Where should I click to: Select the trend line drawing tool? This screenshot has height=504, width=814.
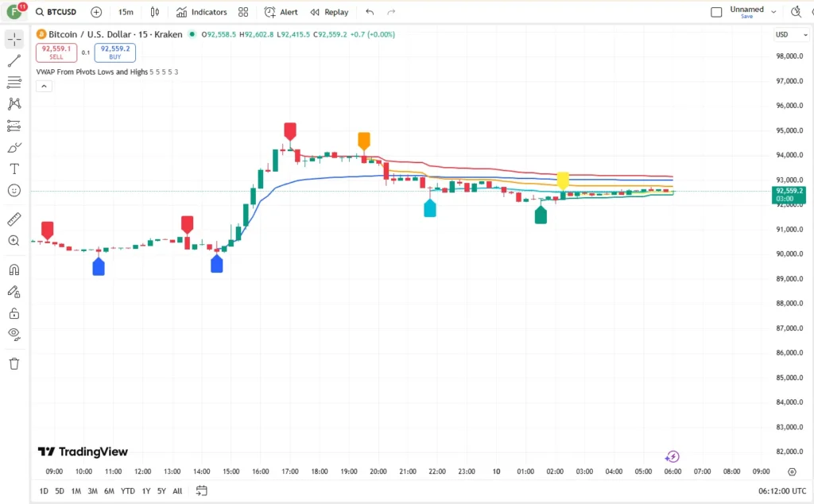point(14,60)
